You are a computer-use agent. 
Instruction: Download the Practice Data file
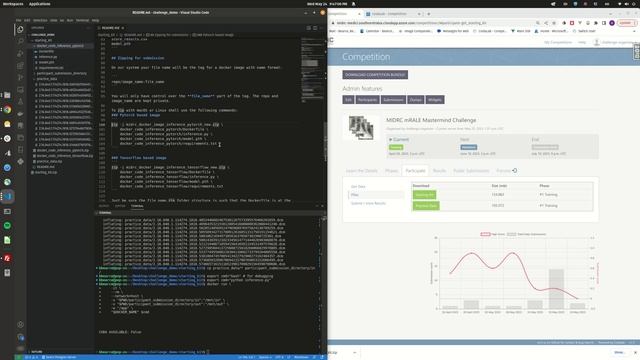[426, 206]
